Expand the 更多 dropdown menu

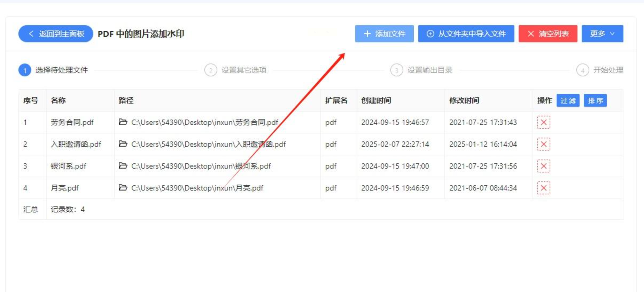[x=602, y=34]
